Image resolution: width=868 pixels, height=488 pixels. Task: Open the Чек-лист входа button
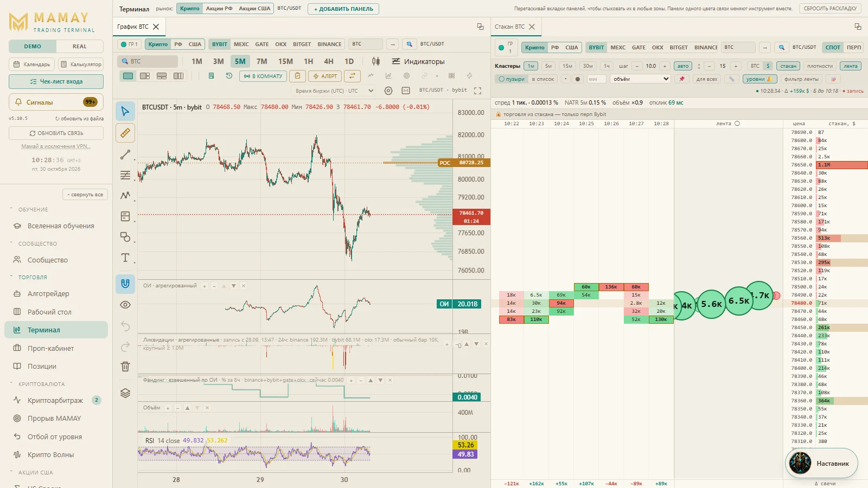point(56,81)
